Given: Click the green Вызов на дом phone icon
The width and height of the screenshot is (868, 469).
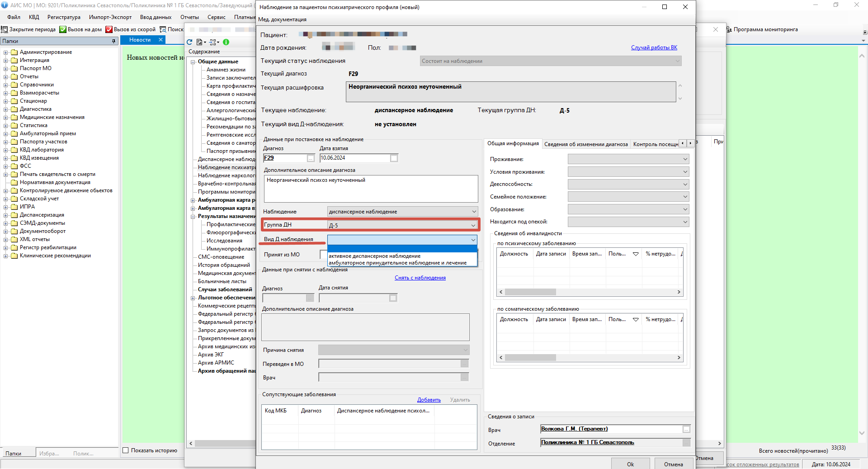Looking at the screenshot, I should click(63, 29).
